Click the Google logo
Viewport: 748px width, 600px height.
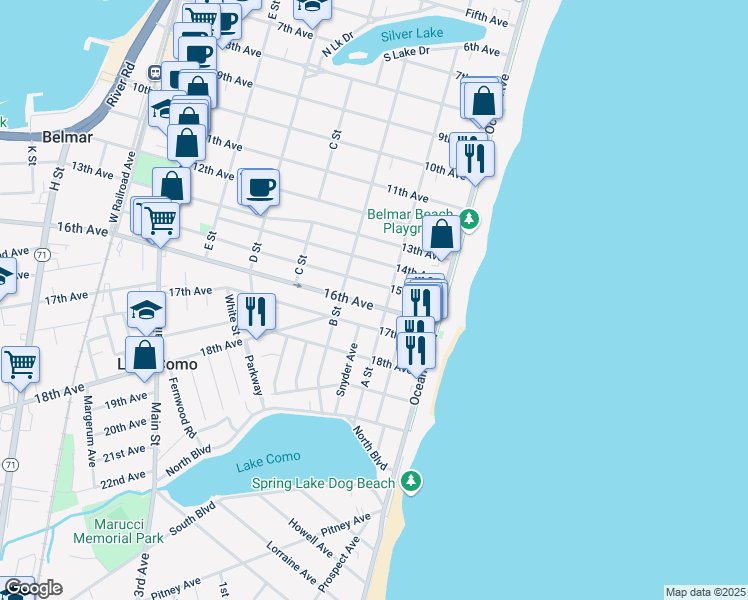32,588
